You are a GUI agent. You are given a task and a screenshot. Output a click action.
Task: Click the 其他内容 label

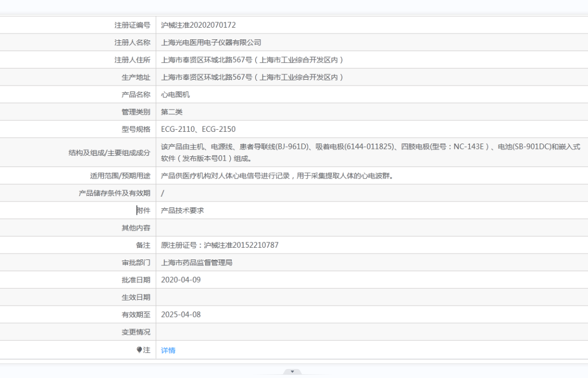tap(136, 228)
